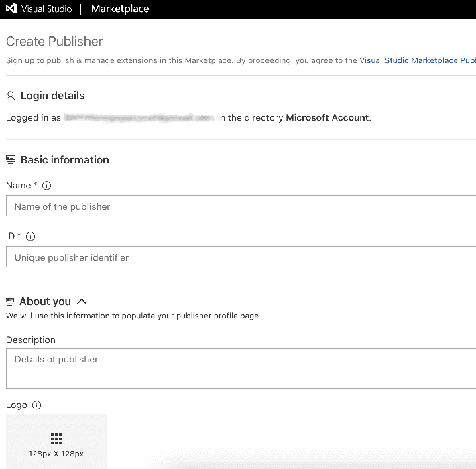This screenshot has height=469, width=476.
Task: Collapse the About you section chevron
Action: tap(82, 301)
